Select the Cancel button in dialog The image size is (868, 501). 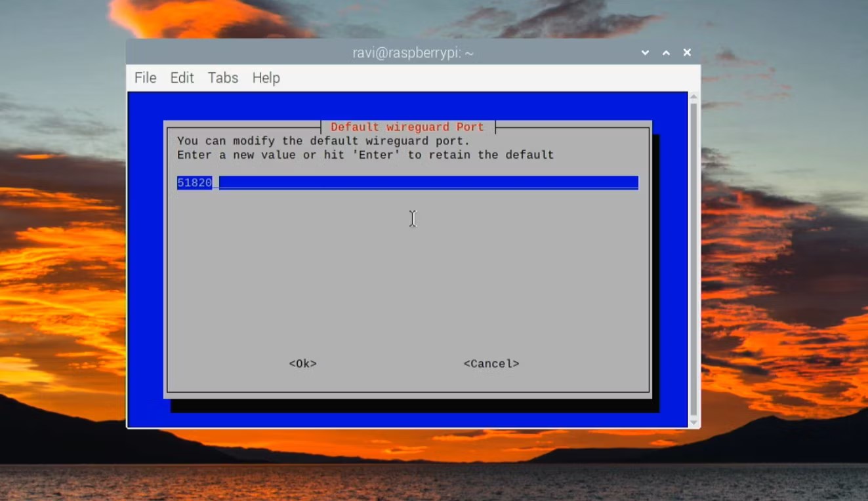(491, 363)
